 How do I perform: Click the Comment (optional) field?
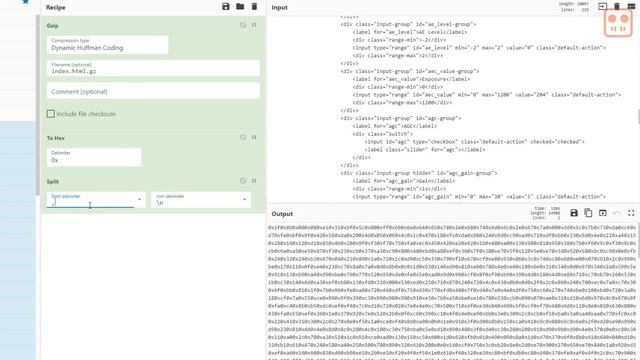click(153, 91)
